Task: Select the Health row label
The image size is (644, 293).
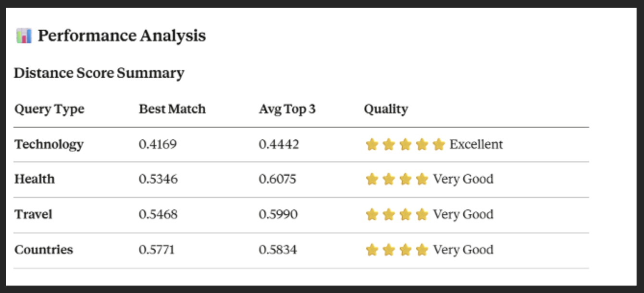Action: (x=35, y=179)
